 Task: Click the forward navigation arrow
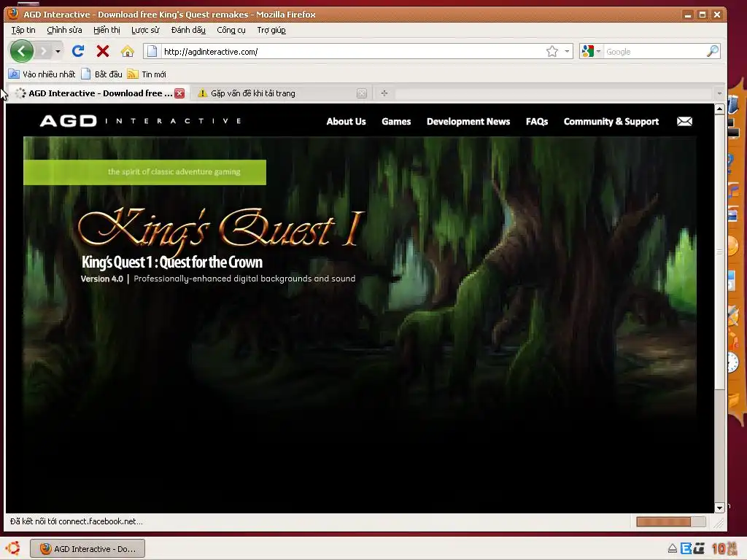[43, 51]
